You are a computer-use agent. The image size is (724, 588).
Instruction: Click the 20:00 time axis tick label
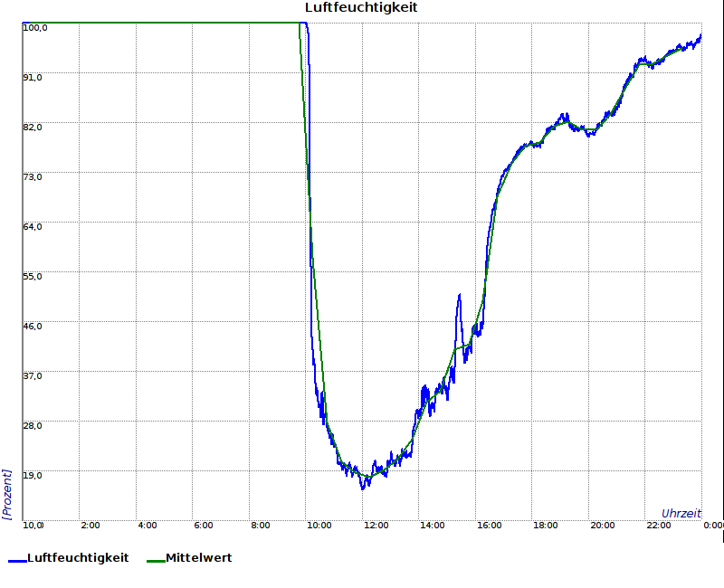pos(602,525)
